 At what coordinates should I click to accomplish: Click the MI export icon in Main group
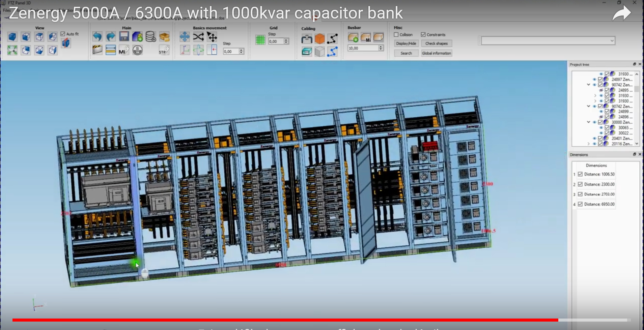pos(123,50)
